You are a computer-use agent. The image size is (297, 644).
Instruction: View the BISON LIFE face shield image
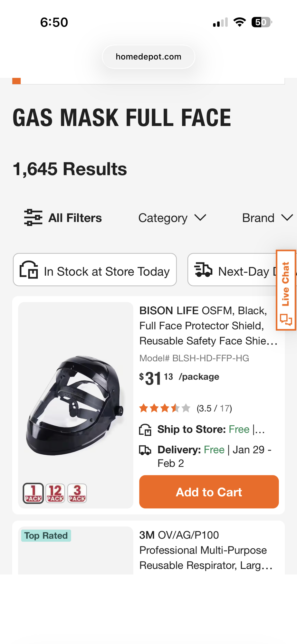[76, 405]
